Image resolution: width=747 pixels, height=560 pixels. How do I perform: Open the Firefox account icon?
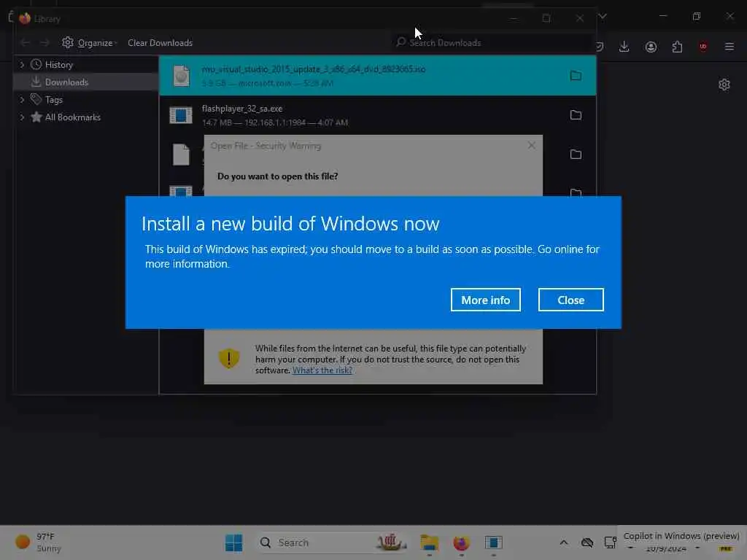(x=651, y=47)
